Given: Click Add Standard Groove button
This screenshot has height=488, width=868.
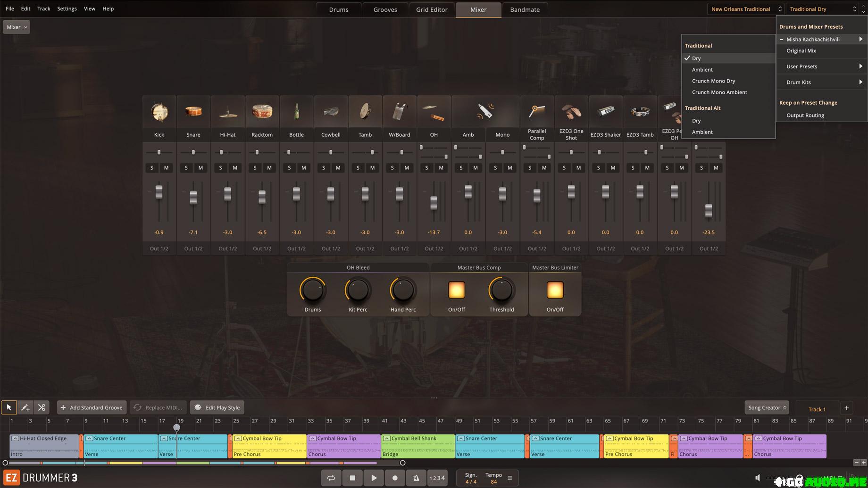Looking at the screenshot, I should [92, 407].
